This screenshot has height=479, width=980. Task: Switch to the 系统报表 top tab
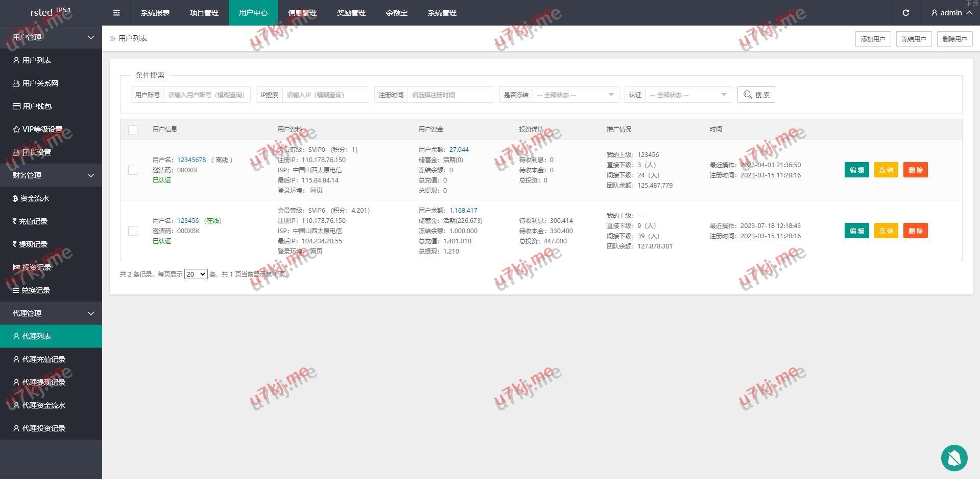(x=155, y=13)
